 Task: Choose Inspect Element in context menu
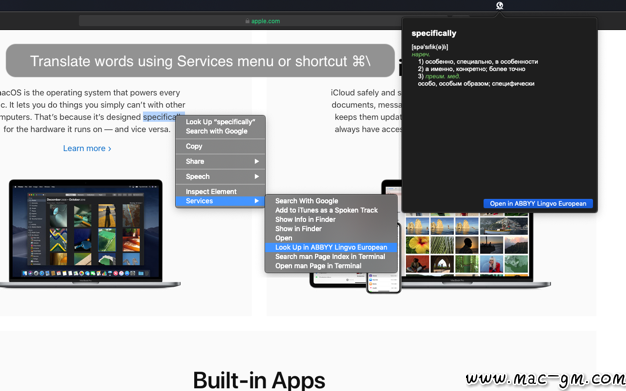tap(220, 192)
